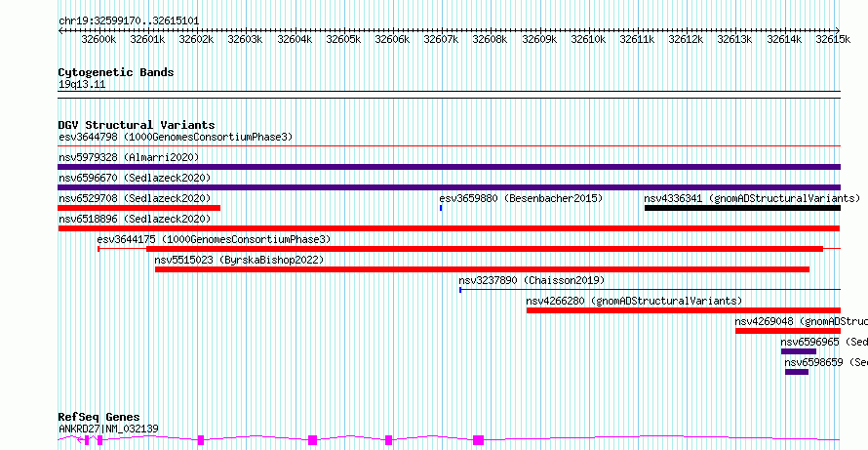Open gene label ANKRD27|NM_032139
This screenshot has width=868, height=450.
tap(108, 429)
